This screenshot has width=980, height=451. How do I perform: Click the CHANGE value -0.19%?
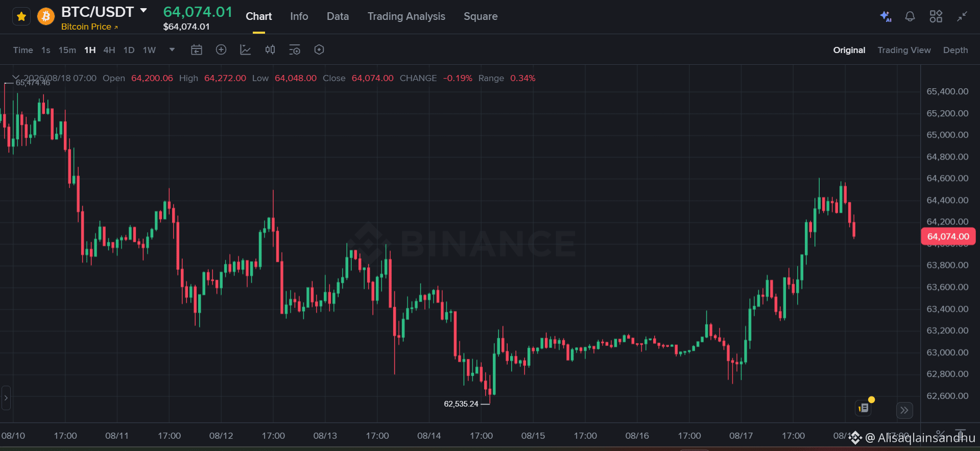458,78
